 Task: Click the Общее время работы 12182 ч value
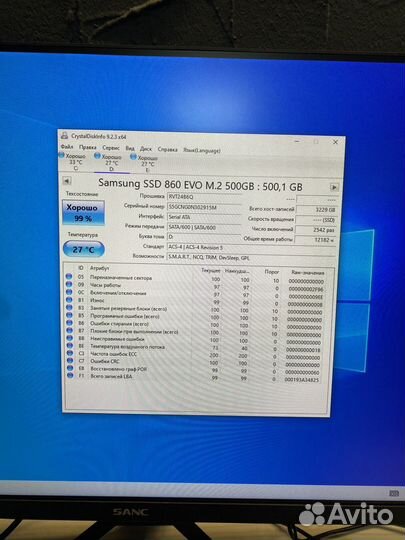[315, 240]
